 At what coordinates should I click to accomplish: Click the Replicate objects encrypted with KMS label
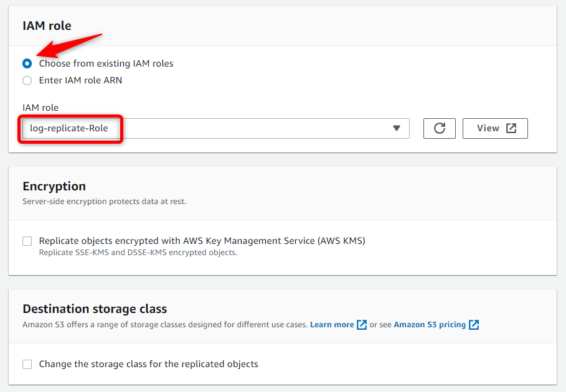202,241
